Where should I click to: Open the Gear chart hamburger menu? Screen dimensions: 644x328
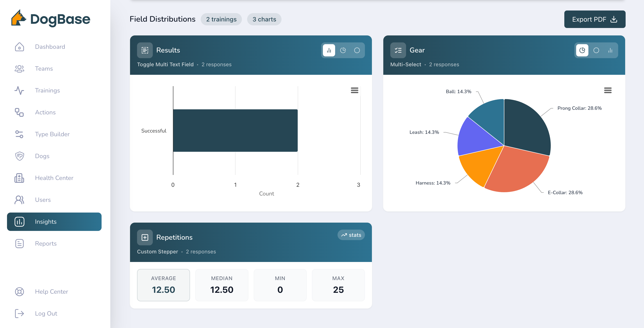(x=607, y=90)
